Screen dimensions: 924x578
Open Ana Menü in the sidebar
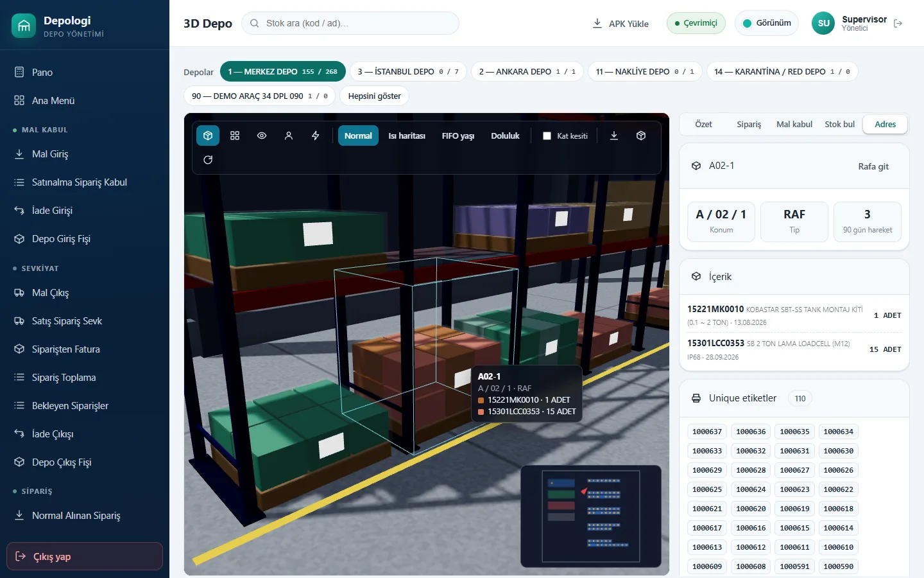coord(85,100)
